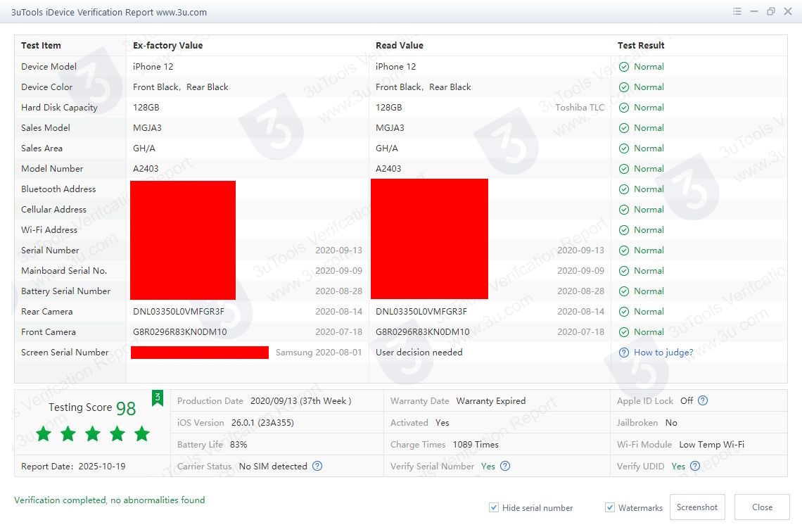This screenshot has width=802, height=532.
Task: Click the Mainboard Serial No. row label
Action: click(64, 271)
